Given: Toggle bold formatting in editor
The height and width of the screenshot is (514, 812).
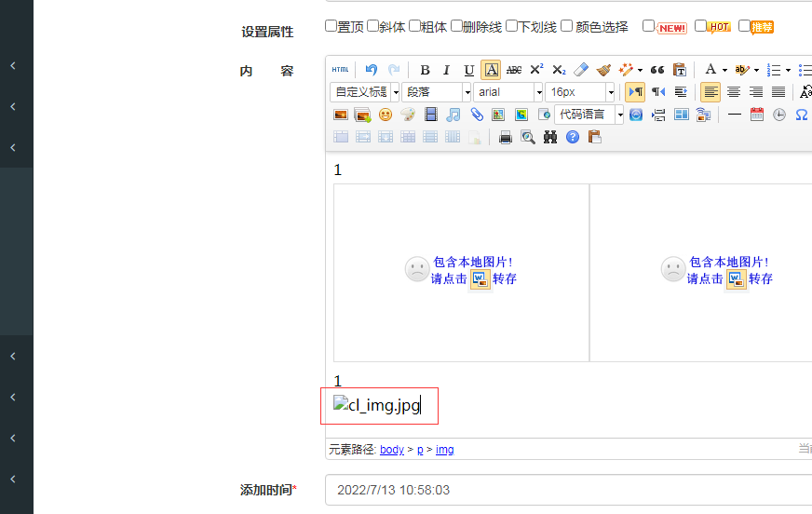Looking at the screenshot, I should [x=425, y=70].
